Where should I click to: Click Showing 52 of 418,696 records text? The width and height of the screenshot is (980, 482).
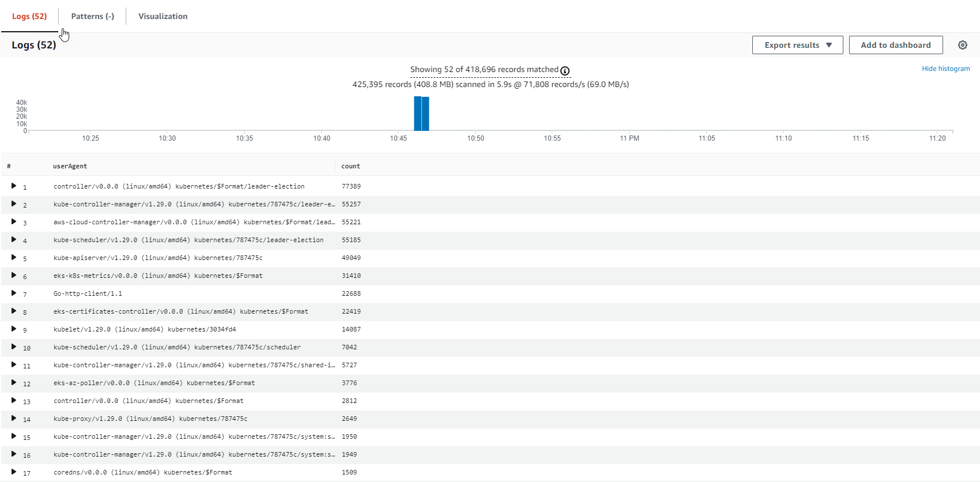(x=484, y=70)
